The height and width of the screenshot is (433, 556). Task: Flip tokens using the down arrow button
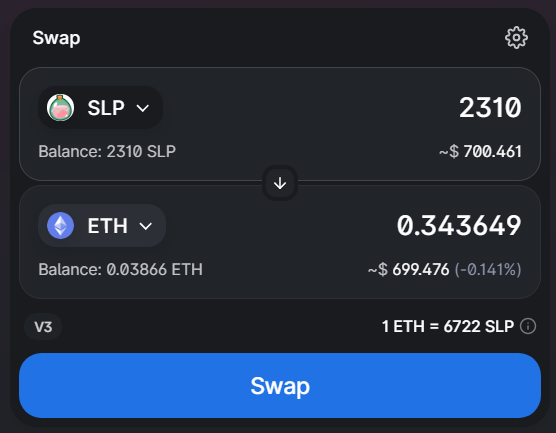point(280,183)
